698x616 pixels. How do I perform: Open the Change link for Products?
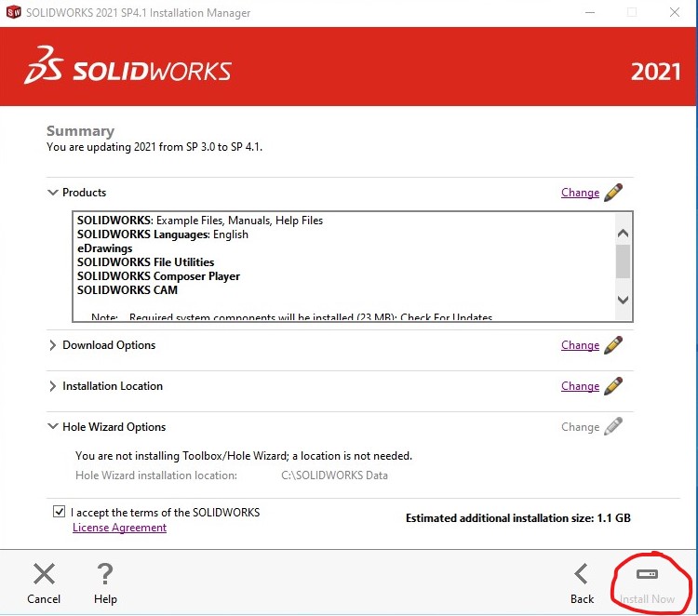point(580,193)
